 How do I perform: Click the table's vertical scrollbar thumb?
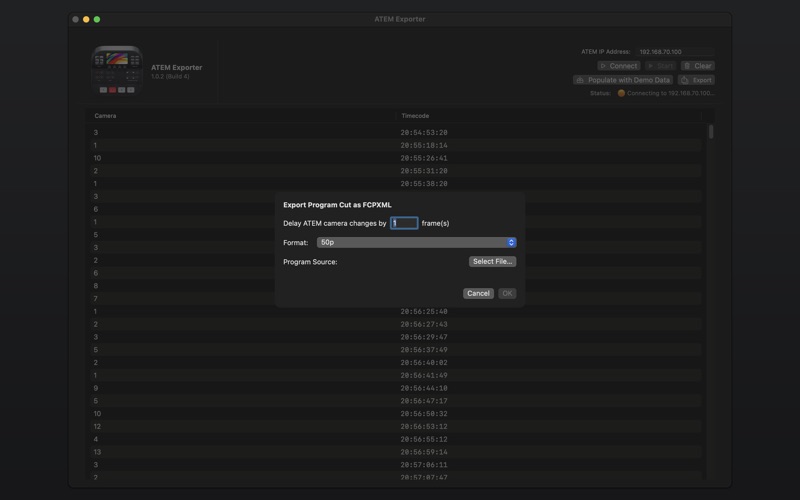pos(711,132)
